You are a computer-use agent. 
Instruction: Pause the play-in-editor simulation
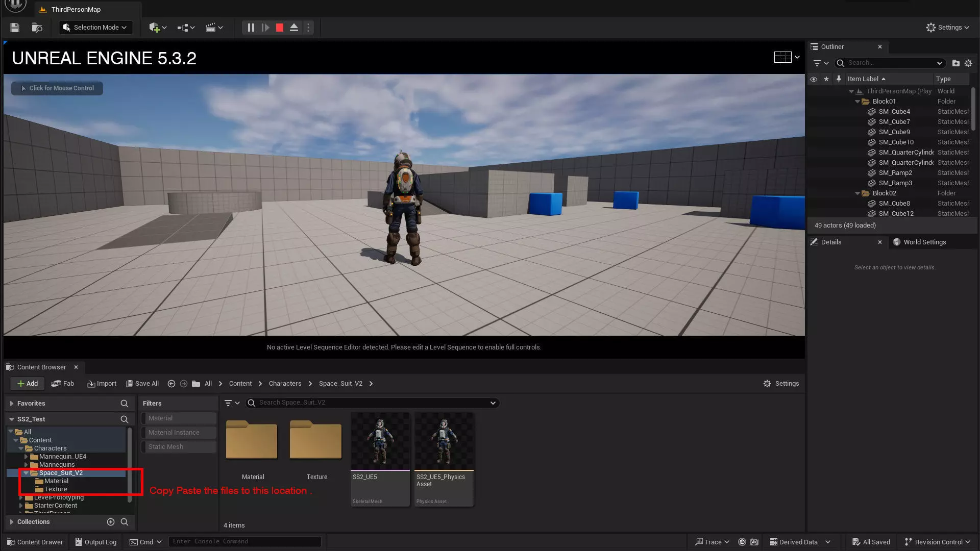[x=251, y=28]
